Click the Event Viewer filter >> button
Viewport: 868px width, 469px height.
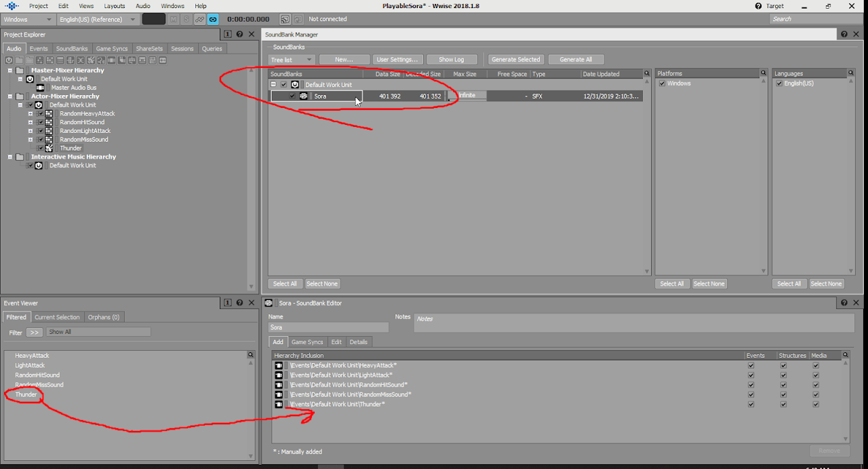coord(35,333)
